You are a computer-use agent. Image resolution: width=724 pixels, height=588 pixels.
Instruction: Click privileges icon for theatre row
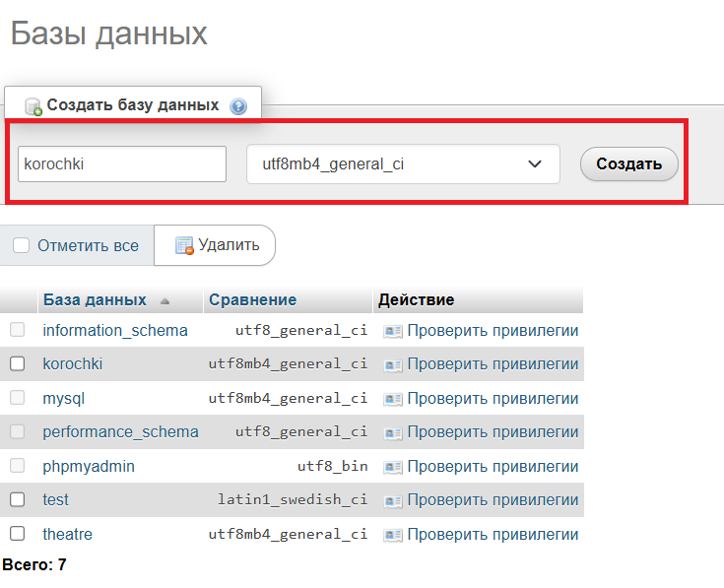pyautogui.click(x=393, y=535)
